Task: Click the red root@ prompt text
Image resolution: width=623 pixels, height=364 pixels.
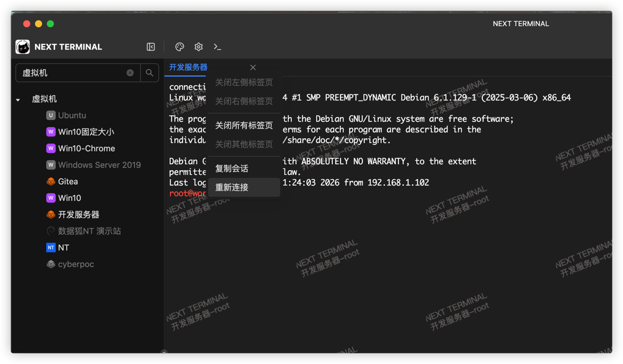Action: point(187,193)
